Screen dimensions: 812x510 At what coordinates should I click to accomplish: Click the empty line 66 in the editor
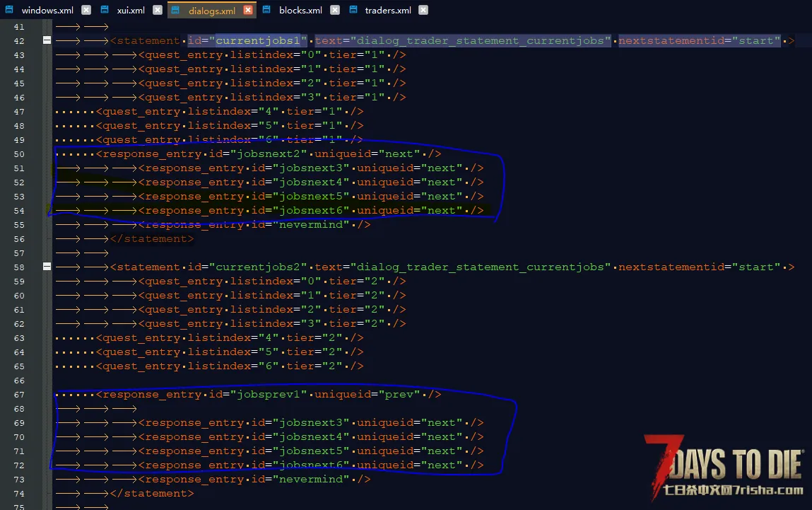tap(283, 381)
